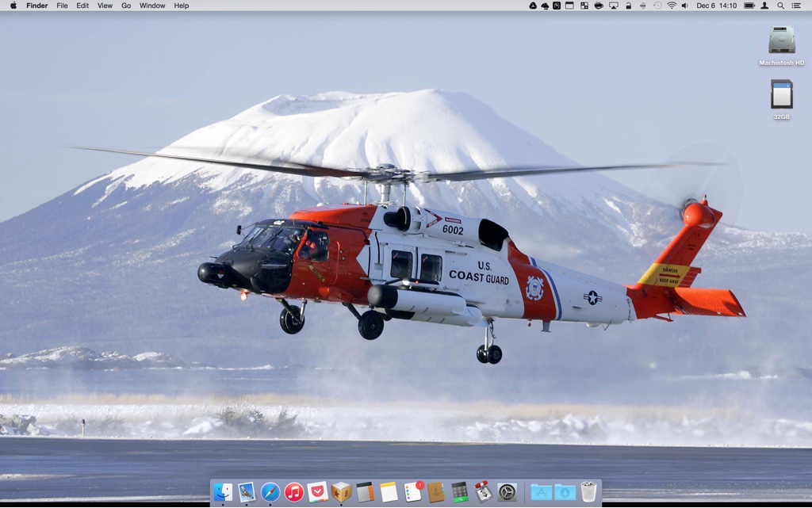Open the Help menu
The image size is (812, 508).
182,6
